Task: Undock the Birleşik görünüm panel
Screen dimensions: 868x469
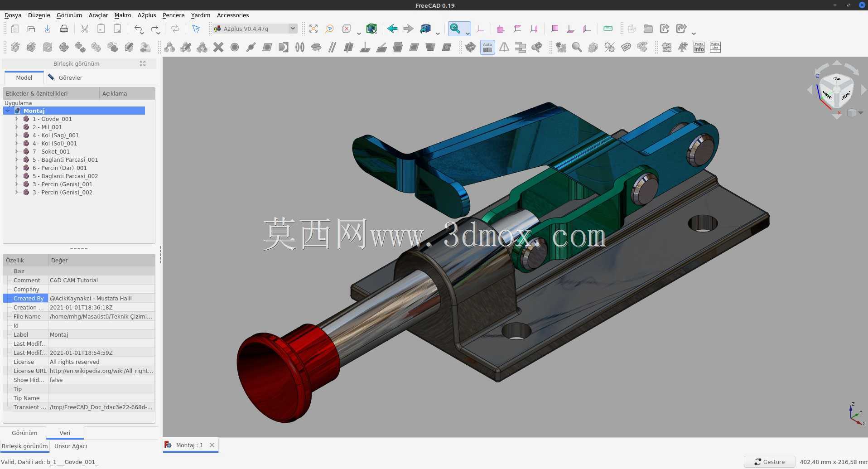Action: point(143,63)
